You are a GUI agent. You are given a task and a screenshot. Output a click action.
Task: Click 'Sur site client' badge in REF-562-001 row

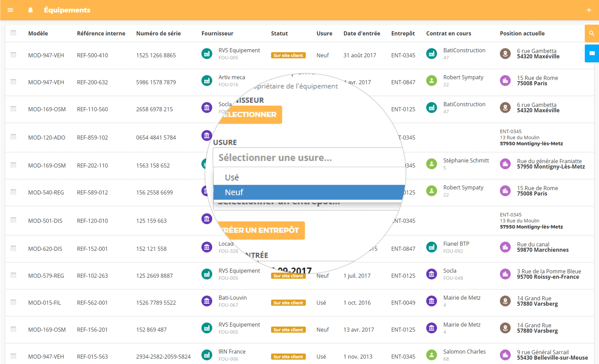click(288, 303)
